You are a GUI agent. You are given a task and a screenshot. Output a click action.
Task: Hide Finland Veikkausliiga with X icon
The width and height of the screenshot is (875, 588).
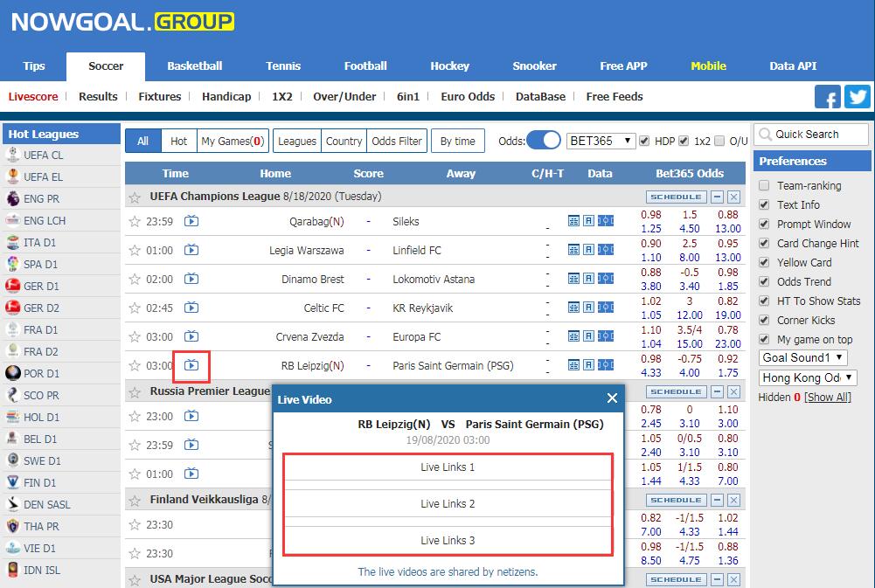[x=734, y=500]
